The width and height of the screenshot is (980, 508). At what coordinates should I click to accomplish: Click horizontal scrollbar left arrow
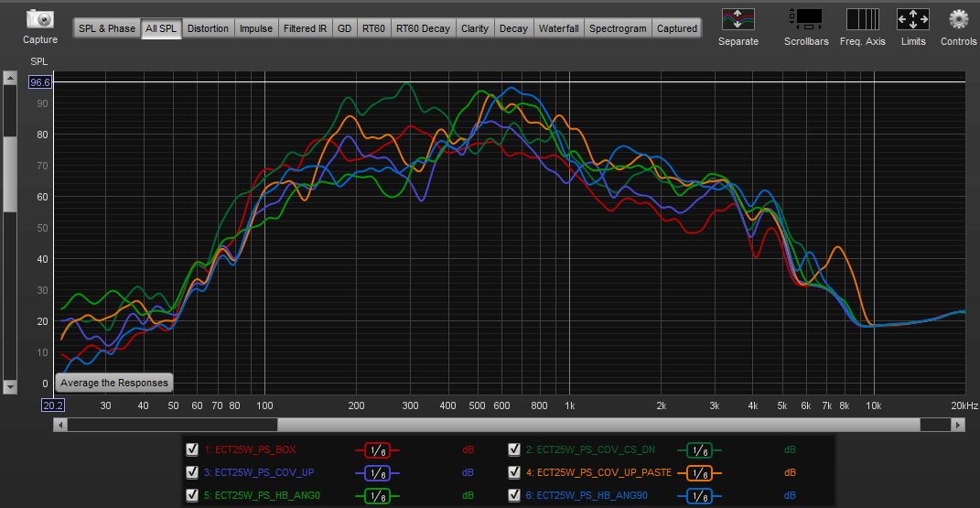click(x=60, y=425)
